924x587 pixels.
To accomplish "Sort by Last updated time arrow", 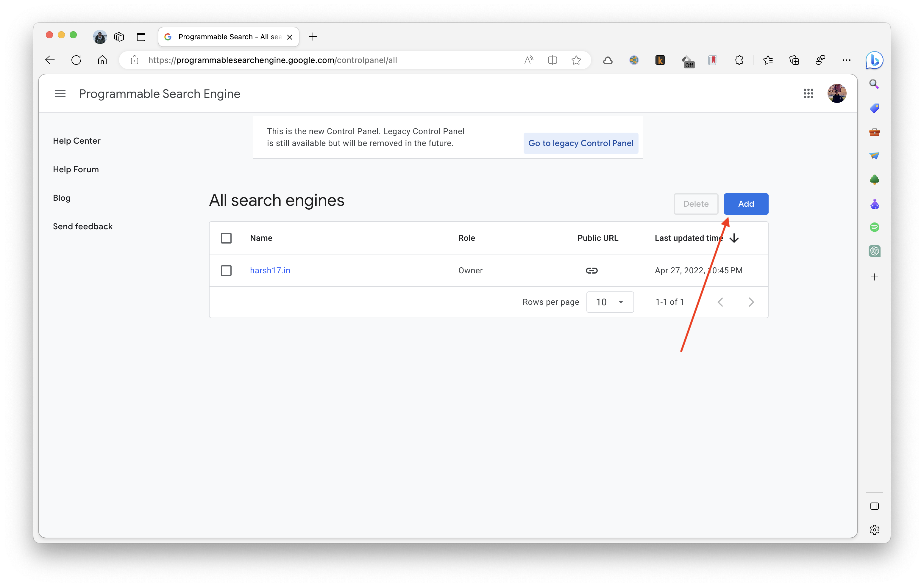I will 734,238.
